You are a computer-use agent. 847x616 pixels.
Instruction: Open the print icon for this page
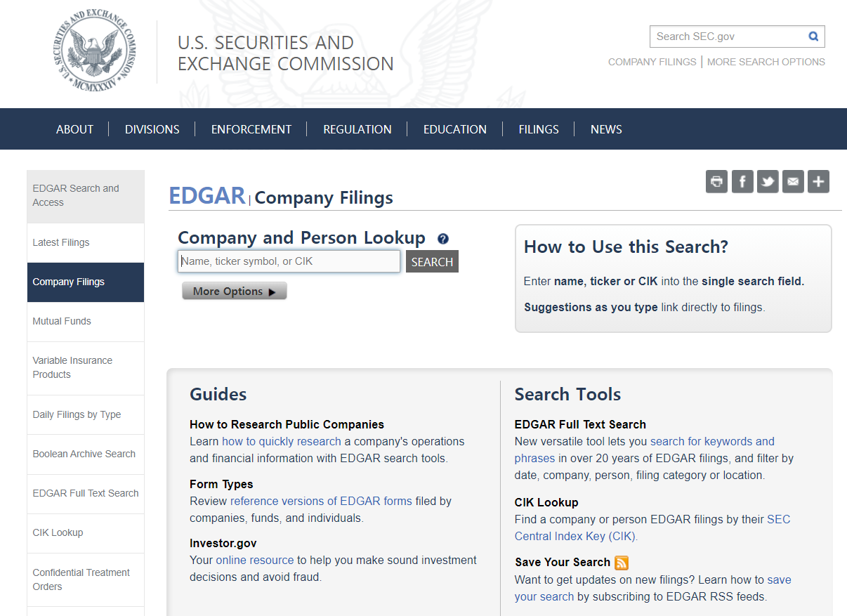pos(716,181)
